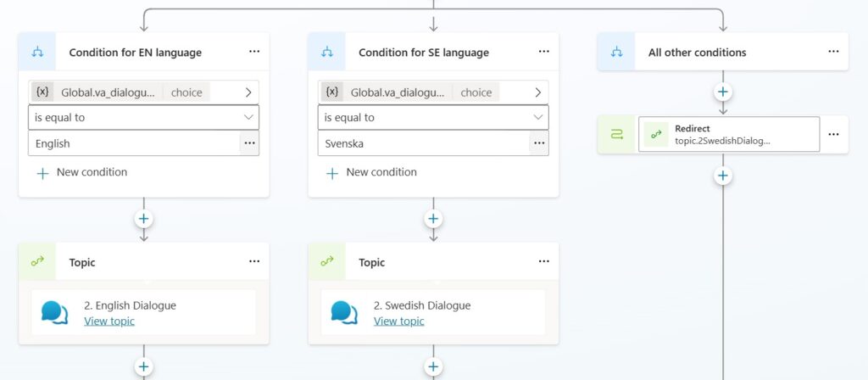Click the SE language condition branch icon
The height and width of the screenshot is (380, 868).
[327, 52]
